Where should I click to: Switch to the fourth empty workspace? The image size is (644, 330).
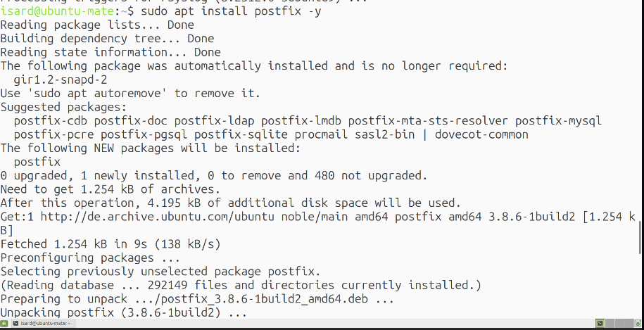click(x=629, y=324)
